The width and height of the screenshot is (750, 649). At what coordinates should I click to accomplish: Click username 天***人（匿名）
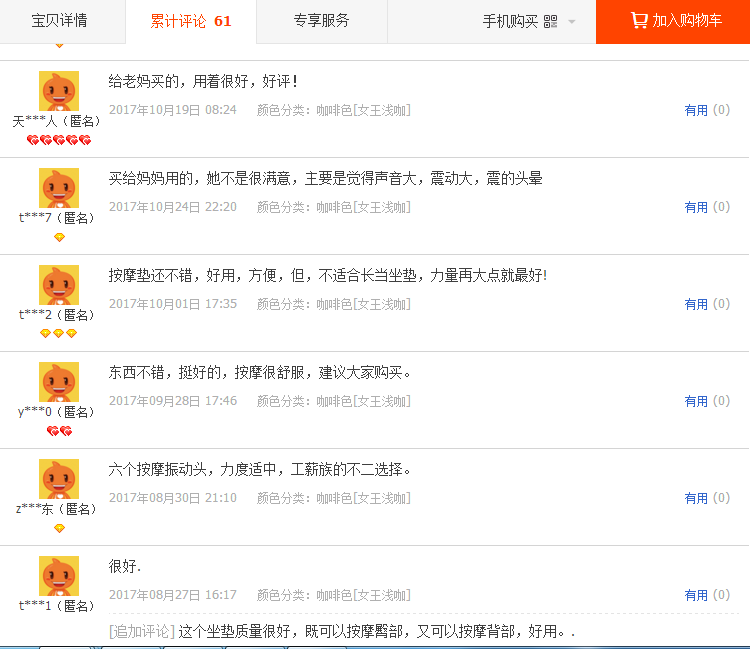56,121
